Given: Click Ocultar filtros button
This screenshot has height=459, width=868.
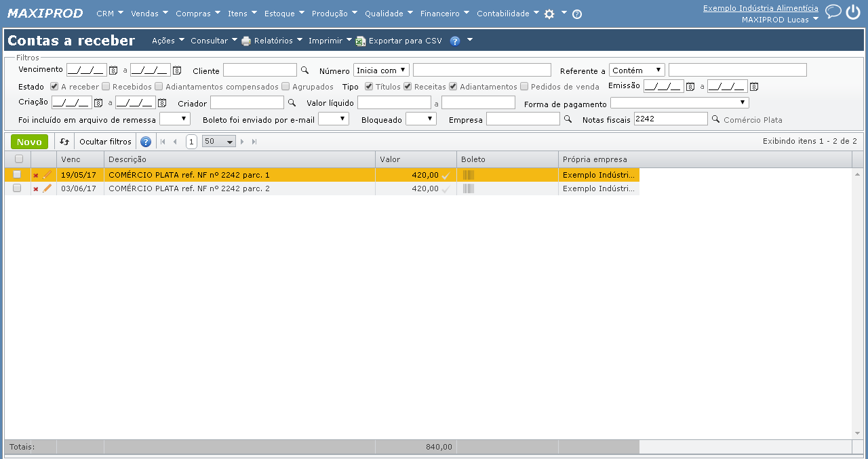Looking at the screenshot, I should 105,142.
